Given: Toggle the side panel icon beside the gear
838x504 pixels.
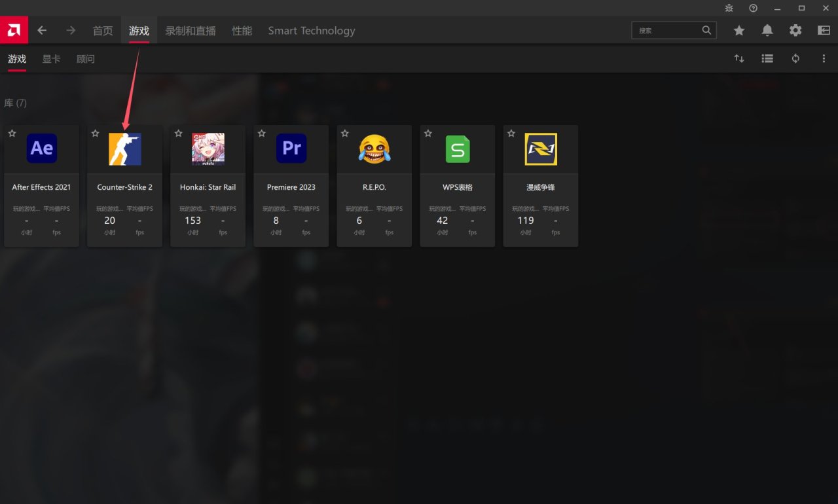Looking at the screenshot, I should (824, 30).
